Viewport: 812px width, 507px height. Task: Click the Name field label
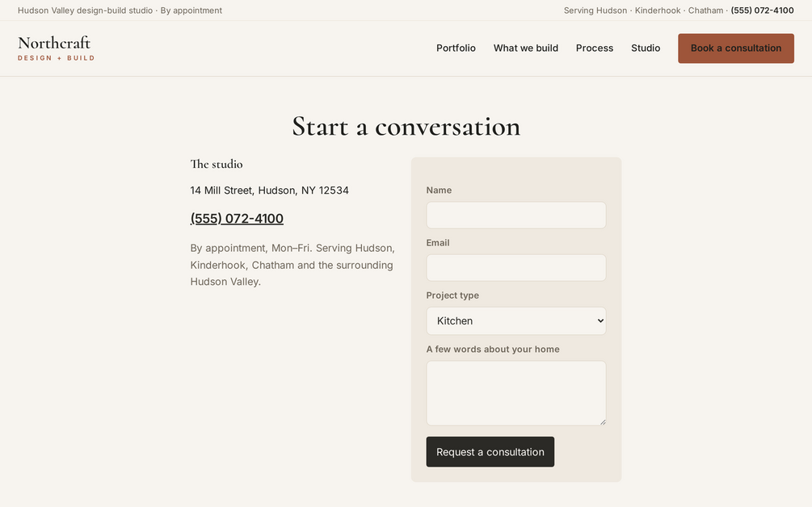click(439, 190)
